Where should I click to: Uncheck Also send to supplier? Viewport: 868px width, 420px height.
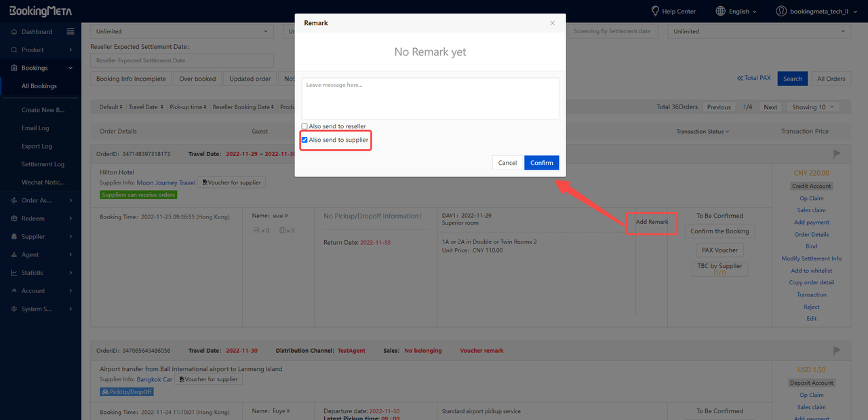304,140
